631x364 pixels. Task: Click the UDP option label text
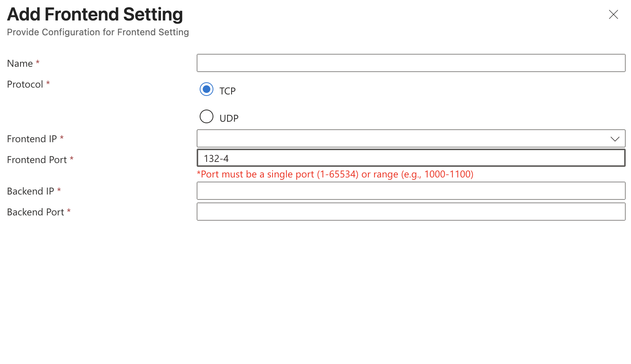tap(229, 118)
